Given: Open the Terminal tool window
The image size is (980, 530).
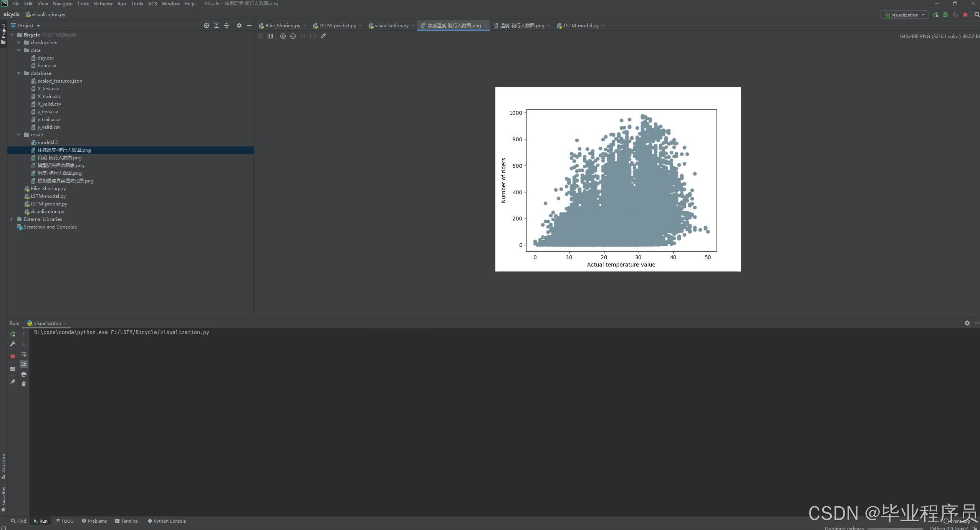Looking at the screenshot, I should (127, 521).
